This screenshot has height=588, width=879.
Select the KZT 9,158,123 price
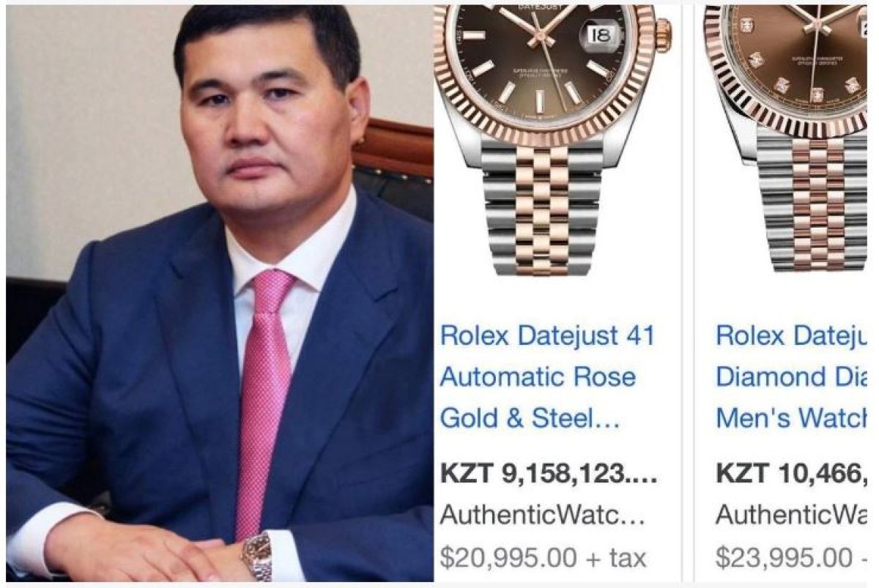549,473
